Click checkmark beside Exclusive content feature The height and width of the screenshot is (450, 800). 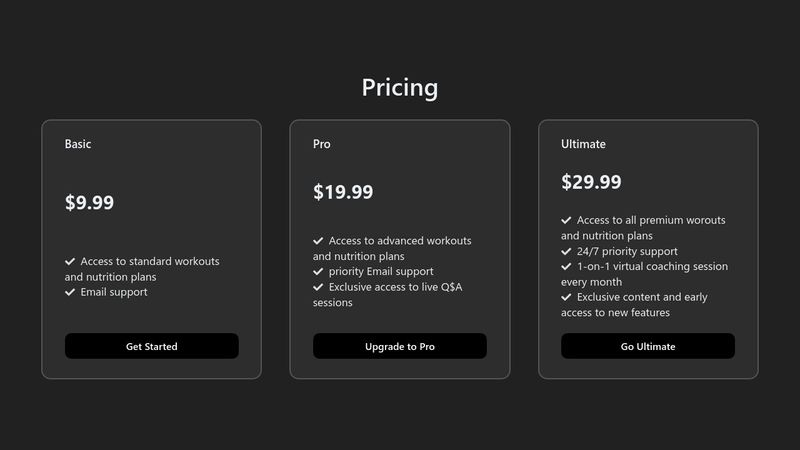click(566, 297)
